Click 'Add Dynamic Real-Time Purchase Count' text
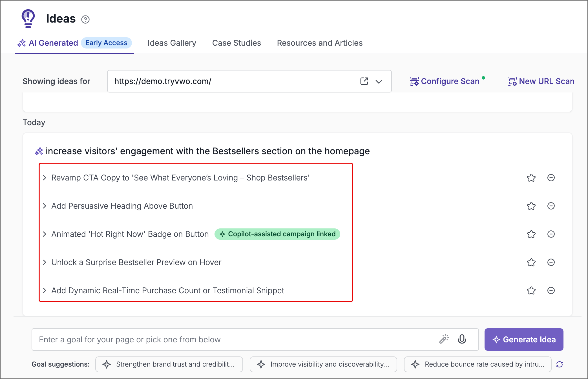Viewport: 588px width, 379px height. [x=168, y=290]
